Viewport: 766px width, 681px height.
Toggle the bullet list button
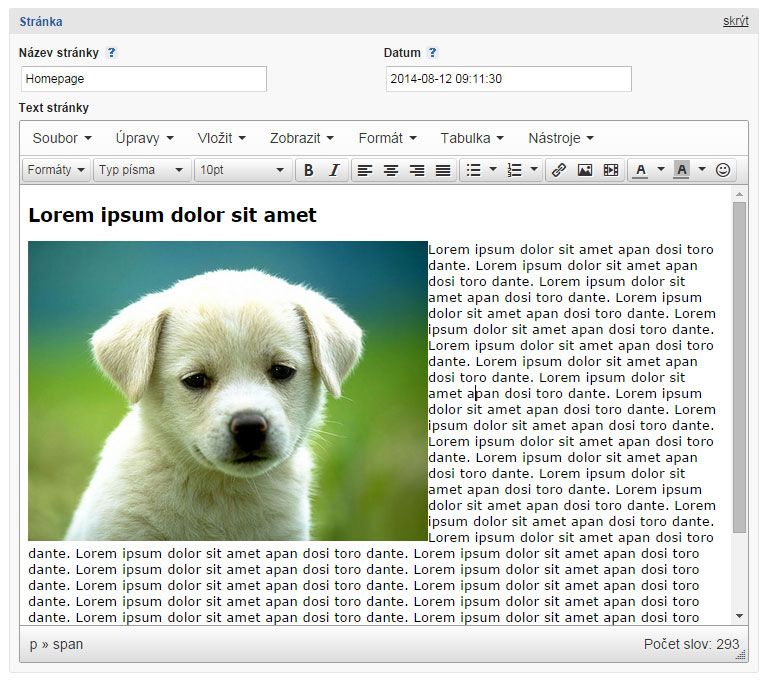(474, 170)
